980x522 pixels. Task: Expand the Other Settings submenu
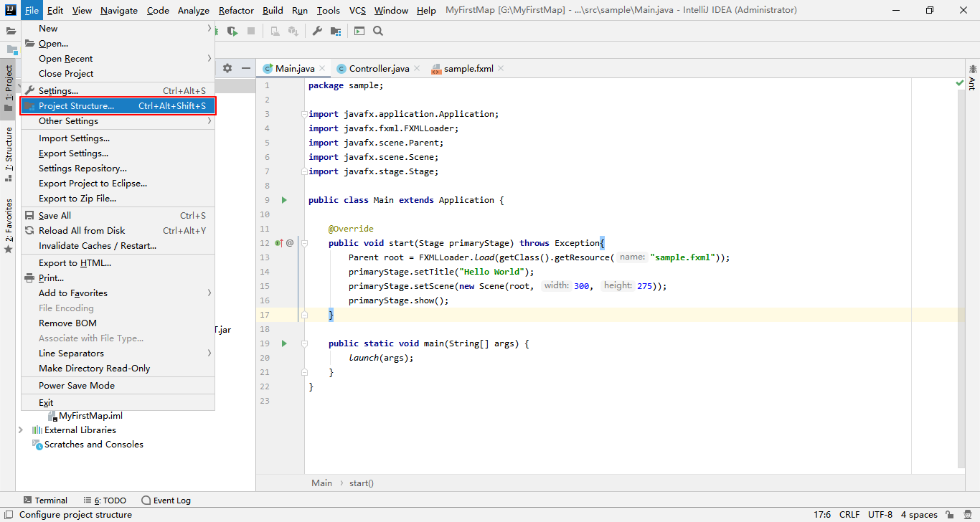pos(118,120)
